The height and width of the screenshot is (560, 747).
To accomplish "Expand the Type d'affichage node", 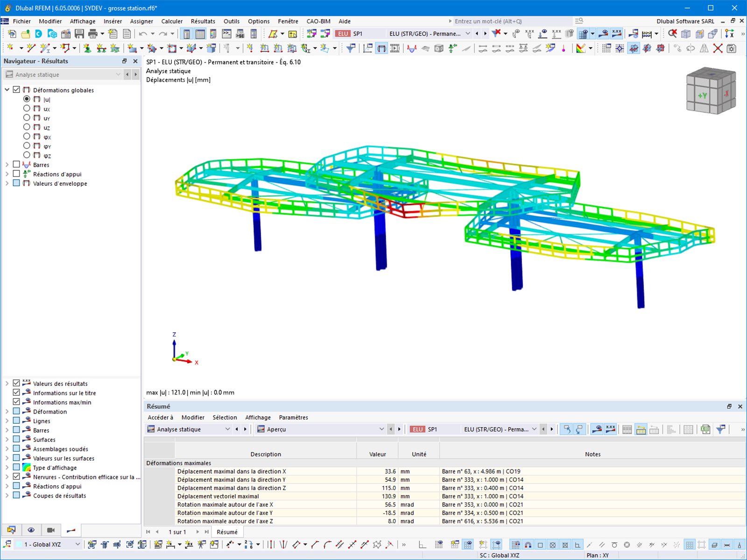I will pyautogui.click(x=7, y=467).
